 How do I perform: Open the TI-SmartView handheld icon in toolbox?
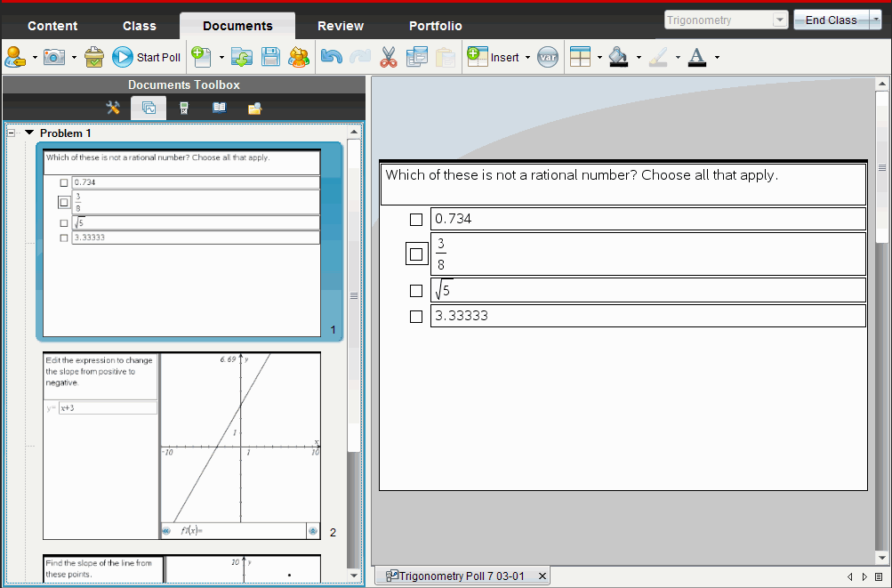(184, 108)
